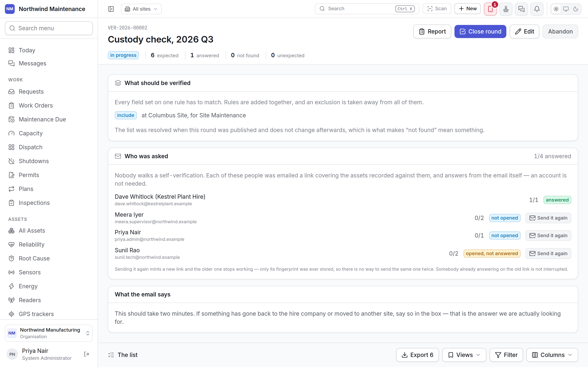This screenshot has width=588, height=368.
Task: Collapse the sidebar panel icon
Action: tap(111, 9)
